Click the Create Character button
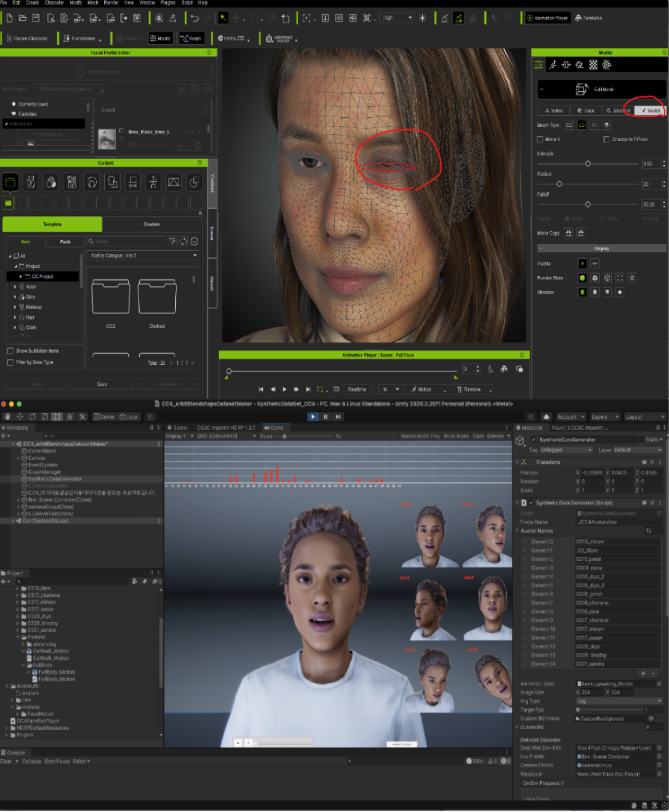 coord(27,39)
